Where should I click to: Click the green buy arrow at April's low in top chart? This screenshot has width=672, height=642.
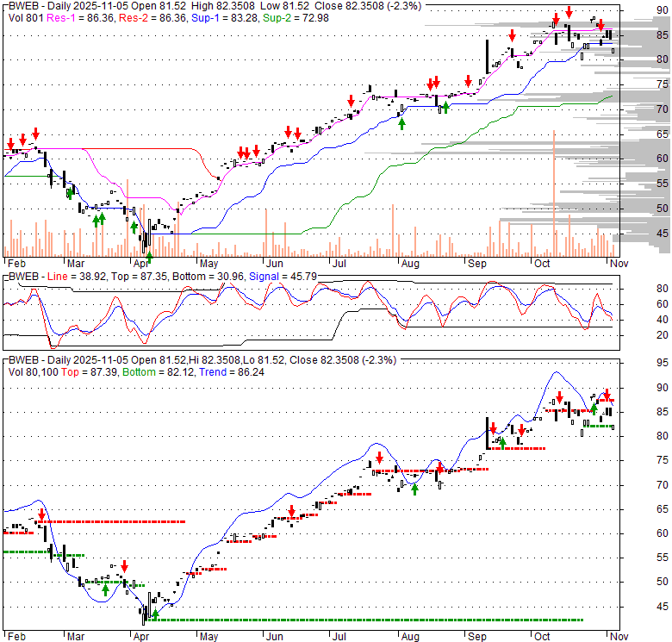(149, 257)
